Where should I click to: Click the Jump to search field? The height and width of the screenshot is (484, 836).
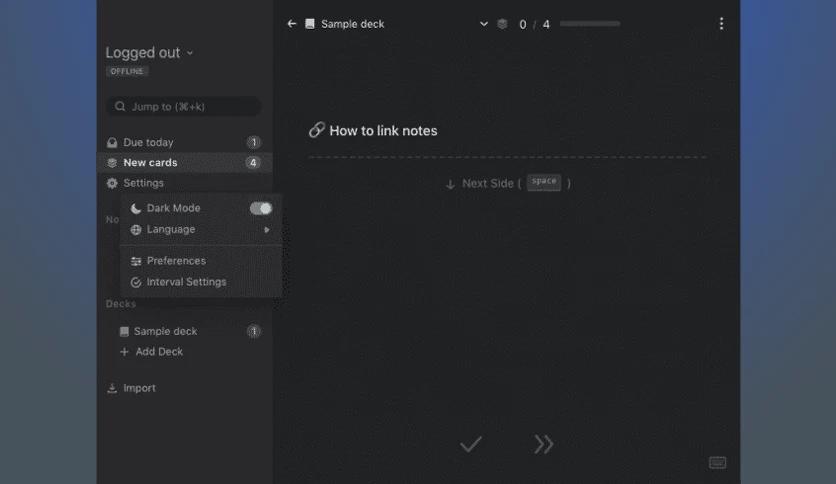pos(184,107)
